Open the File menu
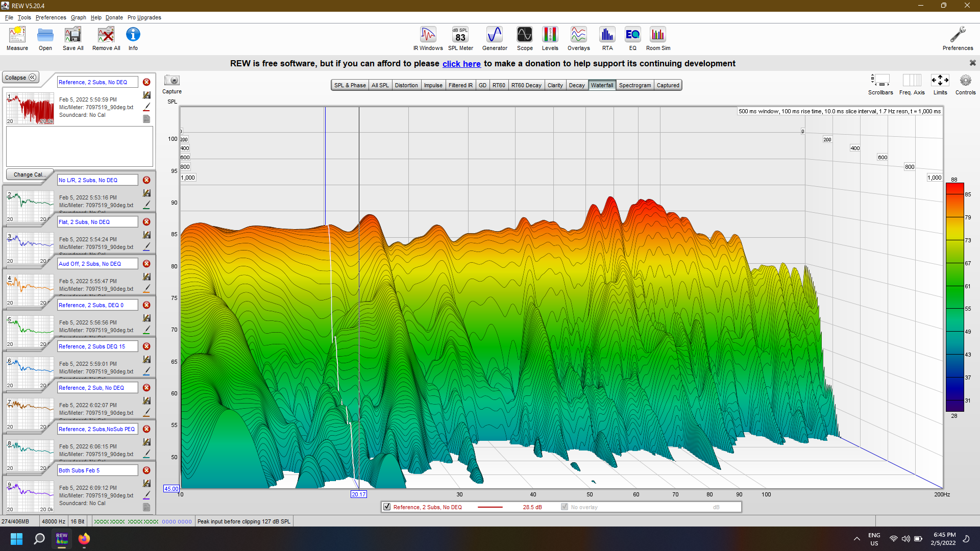 9,17
